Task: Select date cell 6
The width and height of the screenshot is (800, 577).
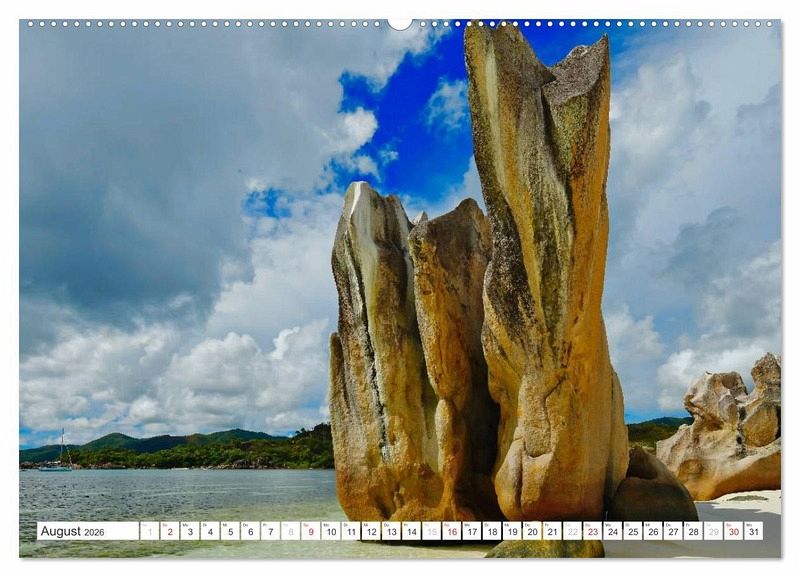Action: click(251, 531)
